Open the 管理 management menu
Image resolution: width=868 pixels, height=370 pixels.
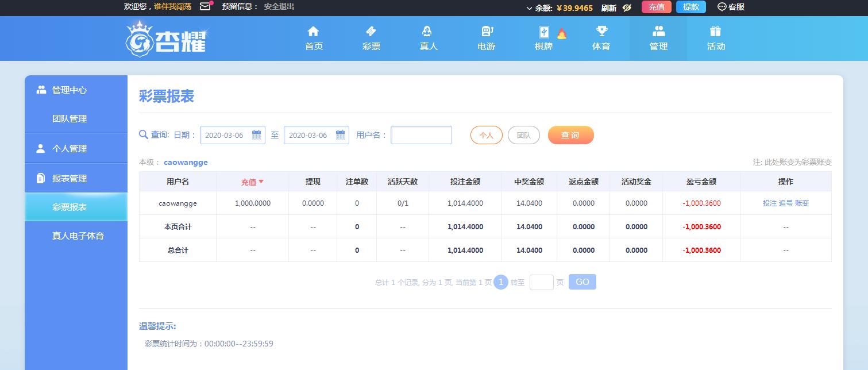tap(658, 38)
